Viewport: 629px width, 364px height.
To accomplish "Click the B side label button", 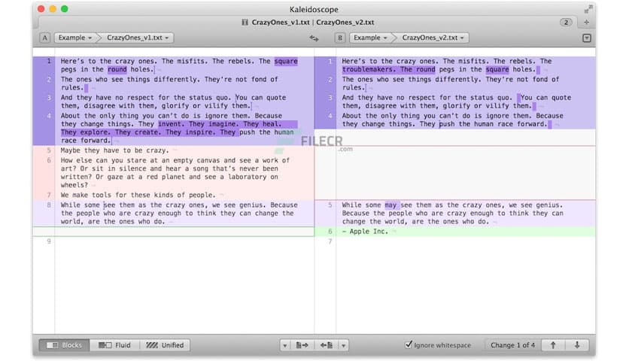I will click(340, 38).
